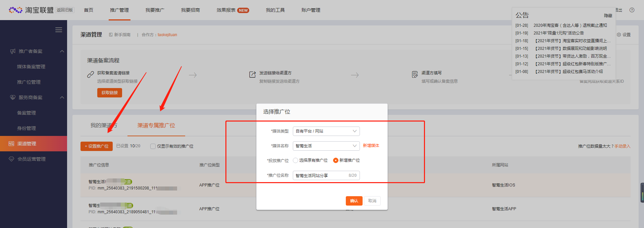Click the 新手指南 document icon
644x228 pixels.
111,34
